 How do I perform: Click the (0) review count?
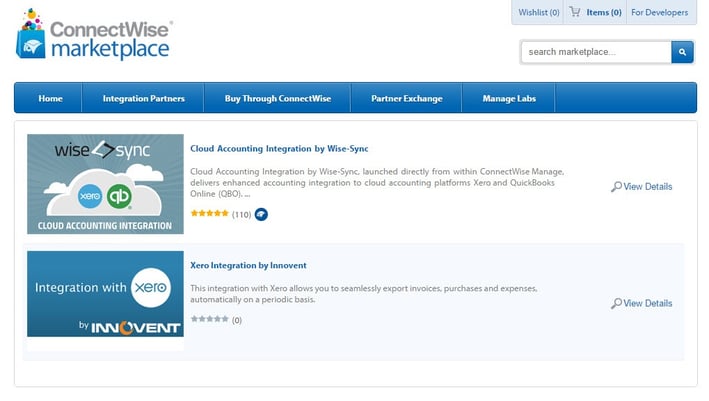(x=237, y=320)
